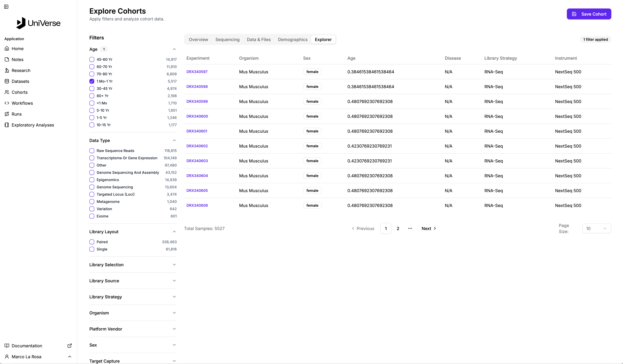This screenshot has width=623, height=364.
Task: Click the Runs icon in sidebar
Action: point(7,114)
